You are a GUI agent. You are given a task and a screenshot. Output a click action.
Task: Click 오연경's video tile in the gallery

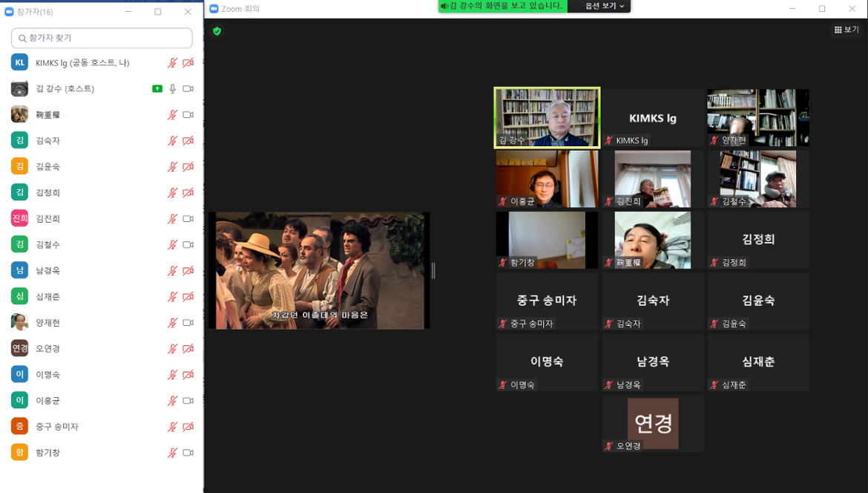[652, 423]
